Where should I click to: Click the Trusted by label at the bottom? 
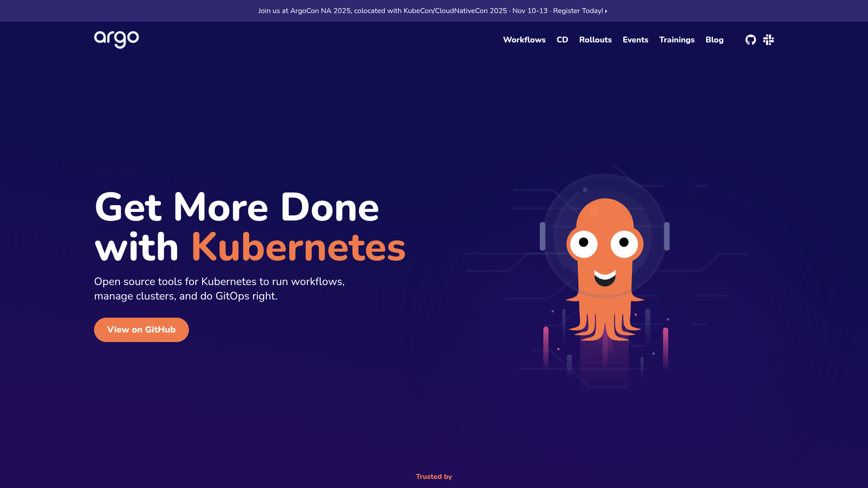(434, 476)
